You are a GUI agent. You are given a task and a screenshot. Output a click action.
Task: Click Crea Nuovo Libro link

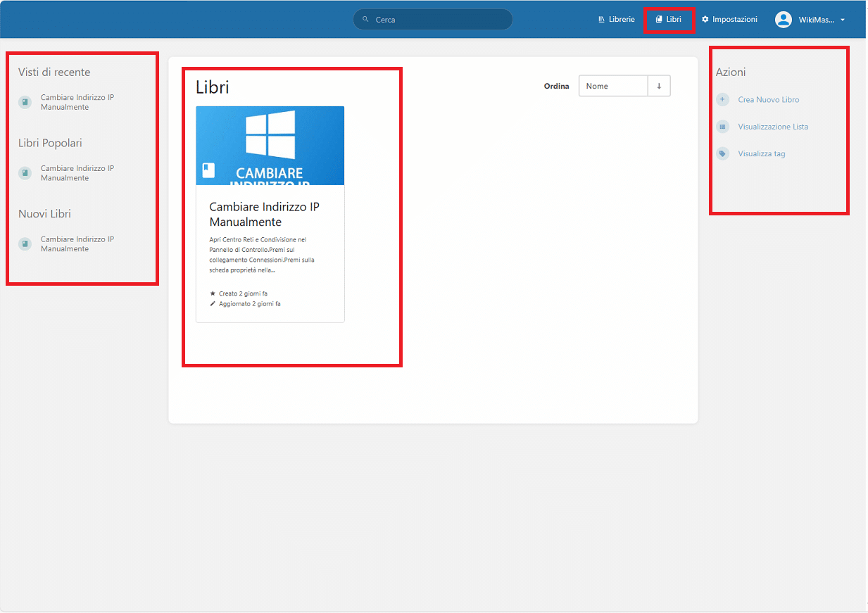(x=768, y=100)
